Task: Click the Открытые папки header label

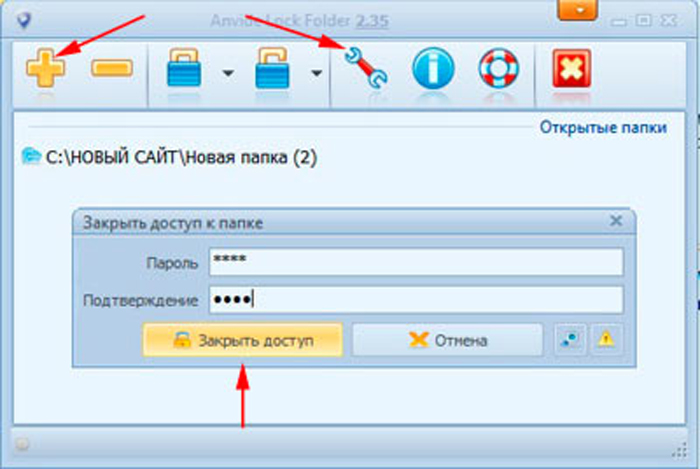Action: click(x=603, y=128)
